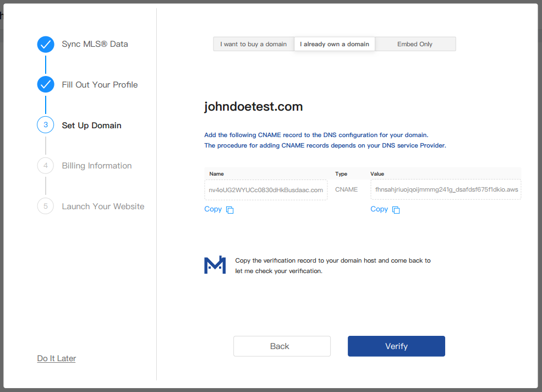Click the Copy text link below Name
Image resolution: width=542 pixels, height=392 pixels.
pyautogui.click(x=213, y=209)
